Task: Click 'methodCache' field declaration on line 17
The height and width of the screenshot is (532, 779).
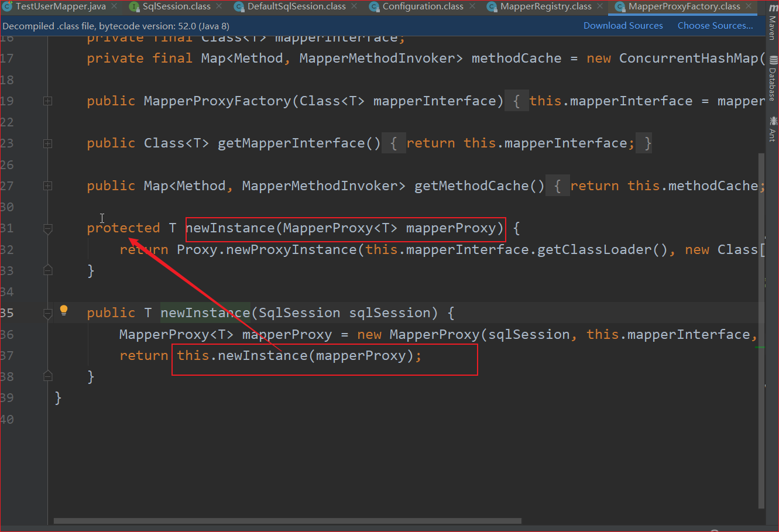Action: tap(516, 59)
